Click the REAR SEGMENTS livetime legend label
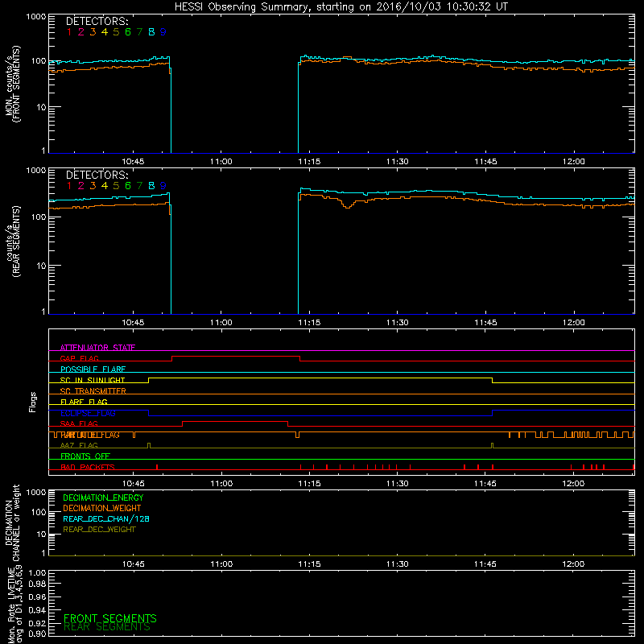 [107, 627]
